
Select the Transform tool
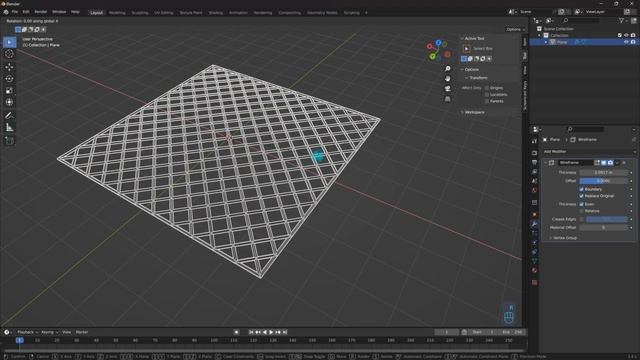click(x=9, y=102)
